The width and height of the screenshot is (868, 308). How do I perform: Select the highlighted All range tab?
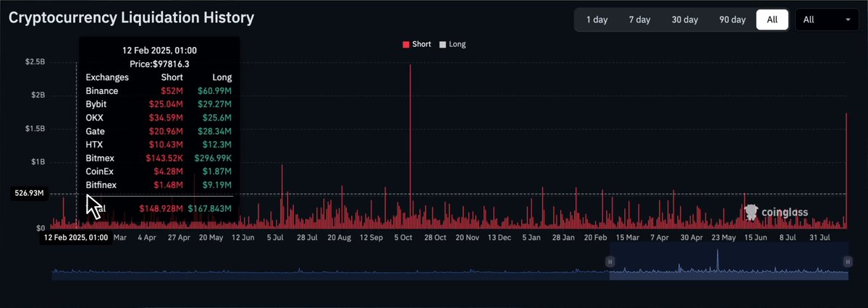tap(772, 20)
